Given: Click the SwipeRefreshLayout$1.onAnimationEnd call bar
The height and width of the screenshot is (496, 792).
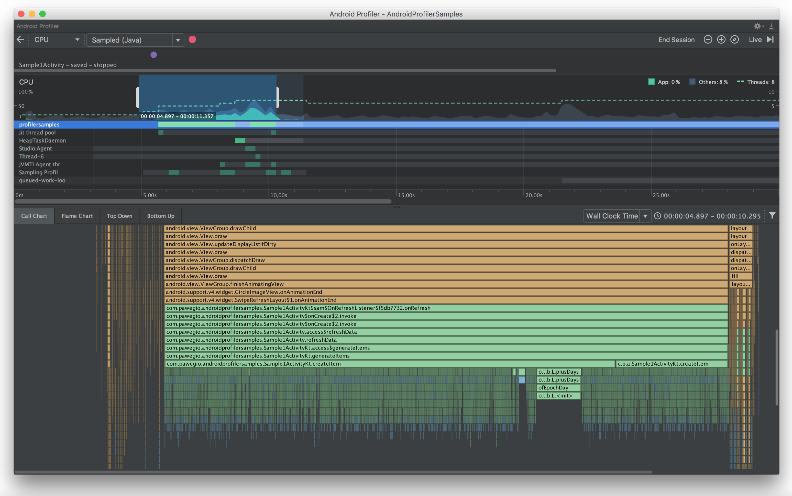Looking at the screenshot, I should (x=446, y=300).
